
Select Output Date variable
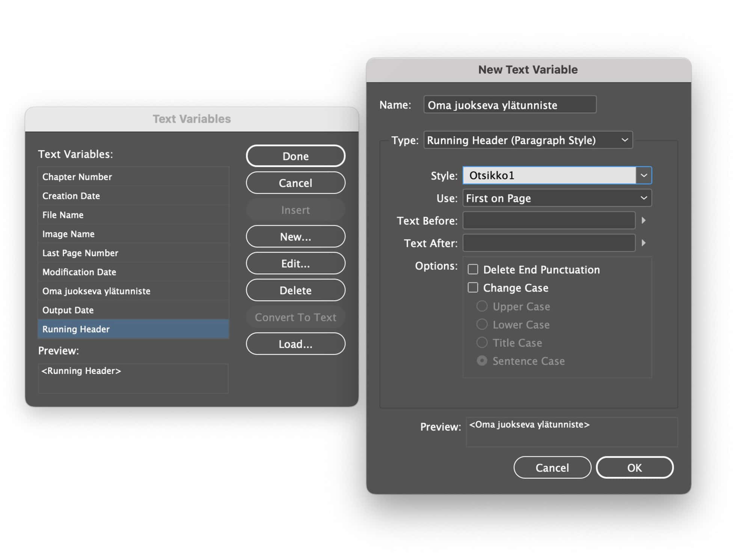[133, 310]
